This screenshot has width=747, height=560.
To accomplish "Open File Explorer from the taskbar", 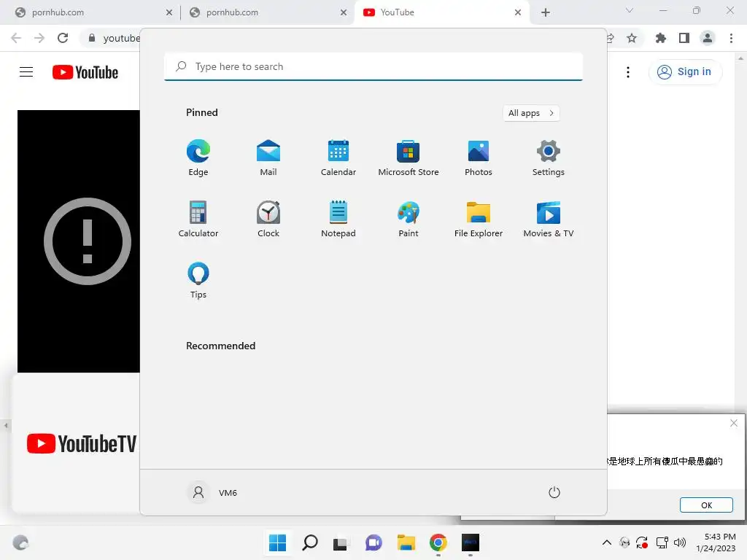I will click(406, 542).
